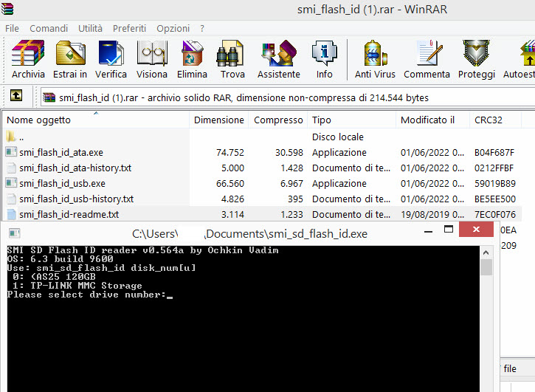The height and width of the screenshot is (392, 535).
Task: Click icon of smi_flash_id_usb-history.txt
Action: (11, 199)
